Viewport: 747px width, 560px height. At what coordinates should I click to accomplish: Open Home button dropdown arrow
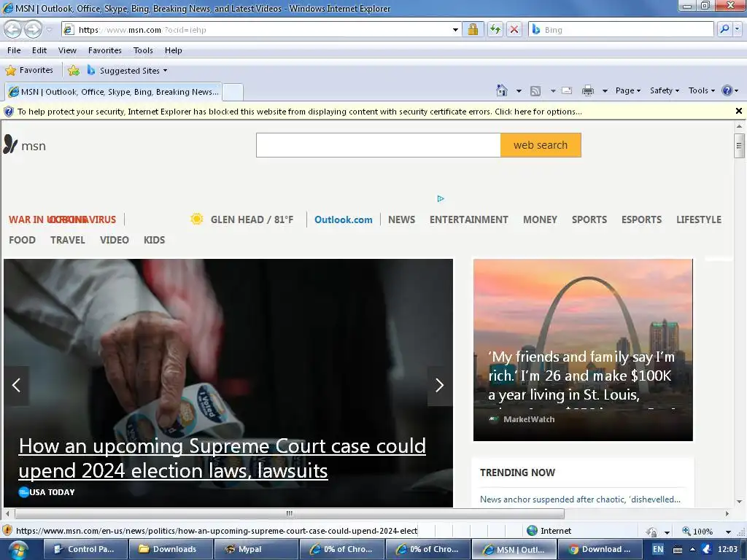[x=519, y=90]
